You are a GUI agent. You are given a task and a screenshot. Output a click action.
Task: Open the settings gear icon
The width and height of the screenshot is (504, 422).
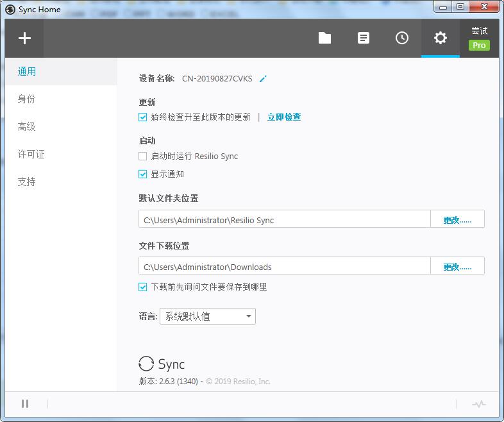point(441,38)
